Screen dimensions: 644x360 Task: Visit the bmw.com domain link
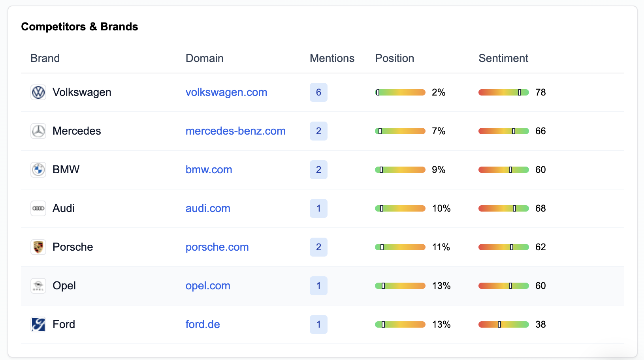pyautogui.click(x=209, y=170)
